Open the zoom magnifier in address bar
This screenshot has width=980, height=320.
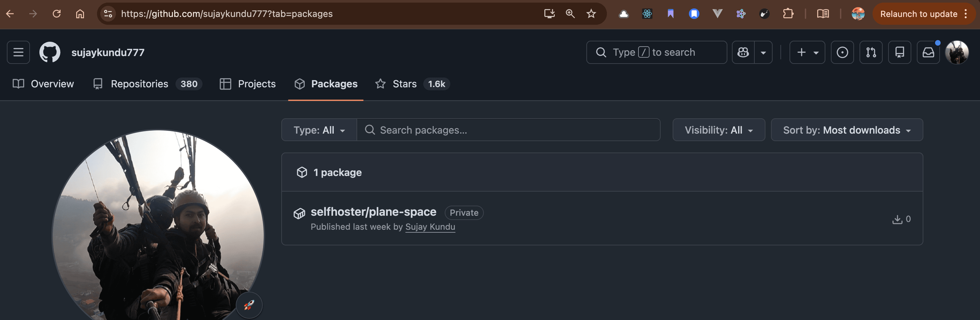(x=570, y=14)
